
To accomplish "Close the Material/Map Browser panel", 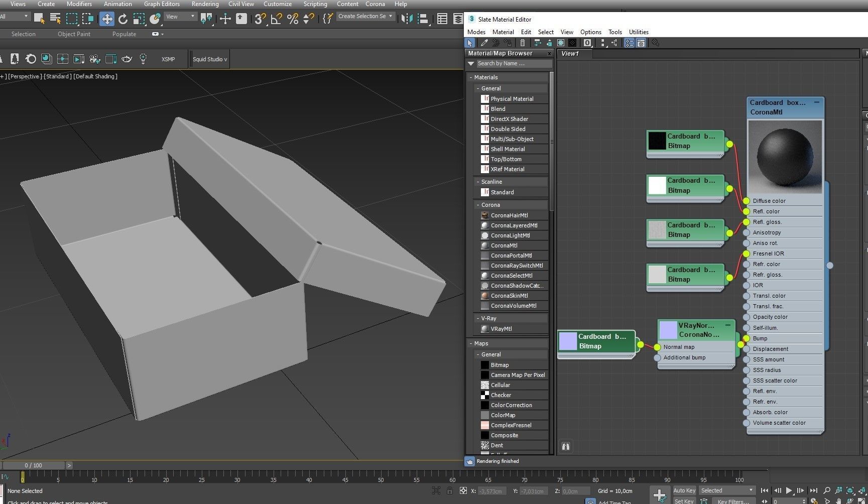I will click(549, 54).
